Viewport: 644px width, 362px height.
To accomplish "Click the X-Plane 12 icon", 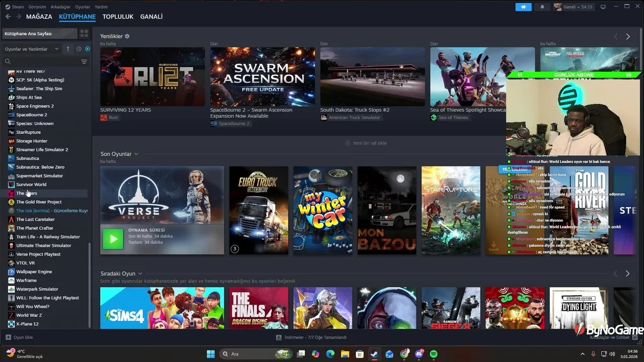I will point(11,324).
